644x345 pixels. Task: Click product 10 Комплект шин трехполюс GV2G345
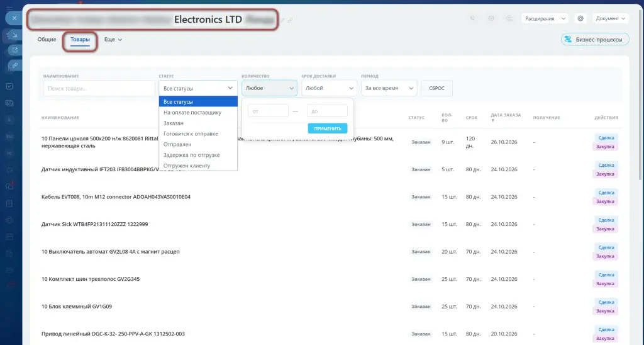coord(91,279)
